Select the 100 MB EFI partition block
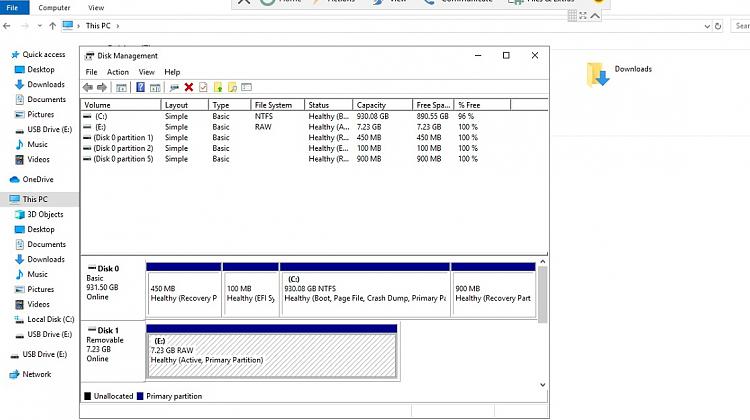 [251, 289]
